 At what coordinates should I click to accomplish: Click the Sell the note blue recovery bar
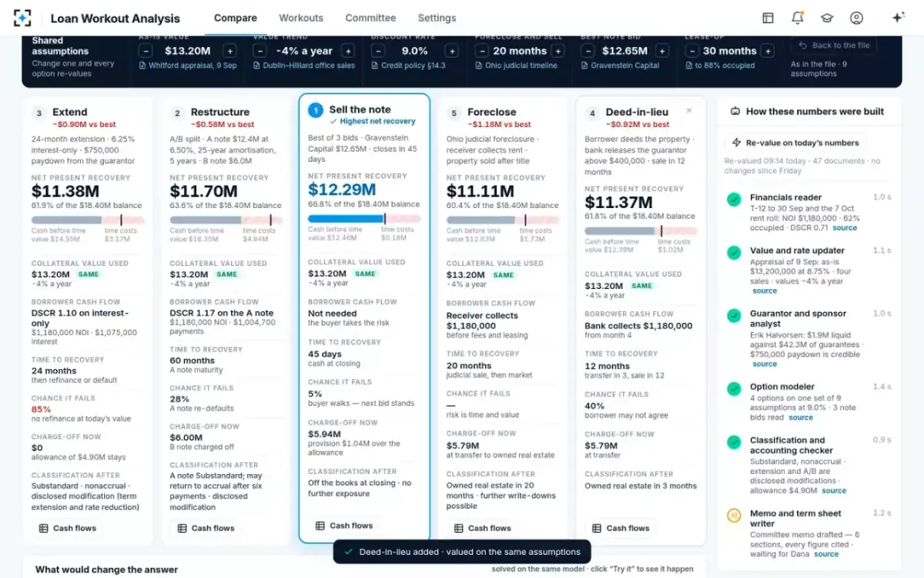coord(364,219)
